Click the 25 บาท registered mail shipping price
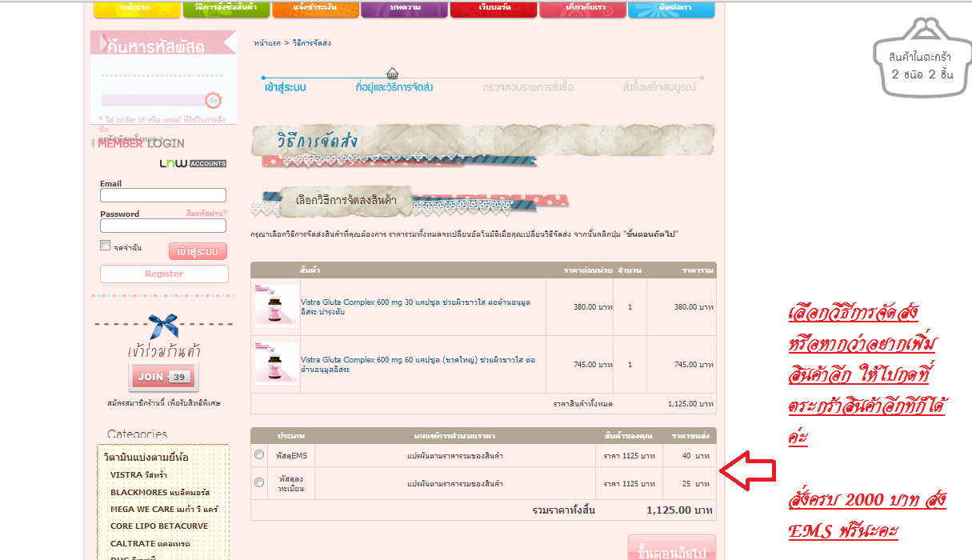972x560 pixels. coord(695,483)
